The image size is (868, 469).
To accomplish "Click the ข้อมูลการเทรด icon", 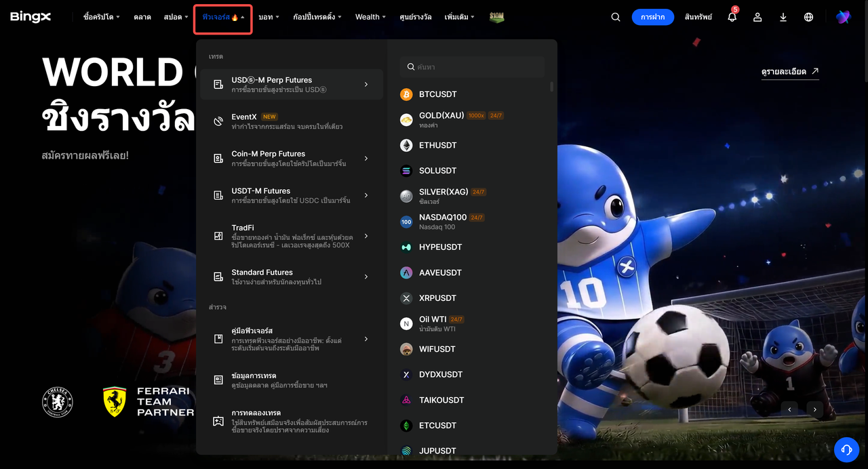I will point(218,380).
